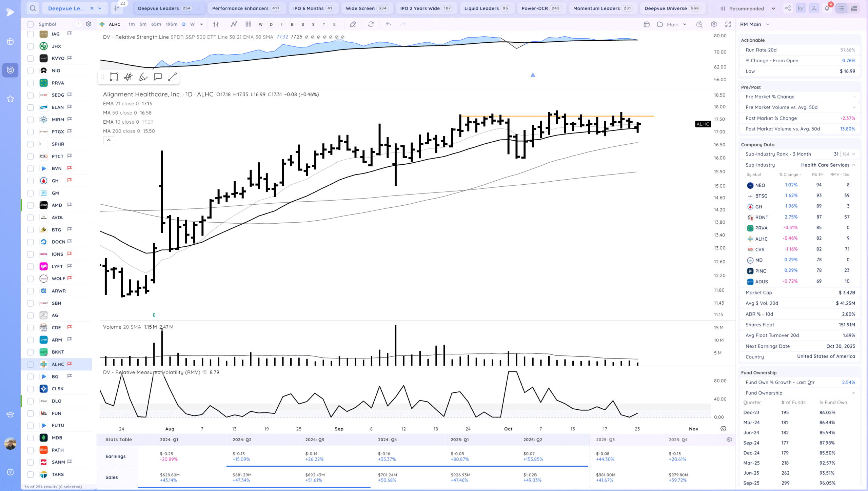This screenshot has width=868, height=491.
Task: Click the fullscreen chart icon
Action: click(x=728, y=24)
